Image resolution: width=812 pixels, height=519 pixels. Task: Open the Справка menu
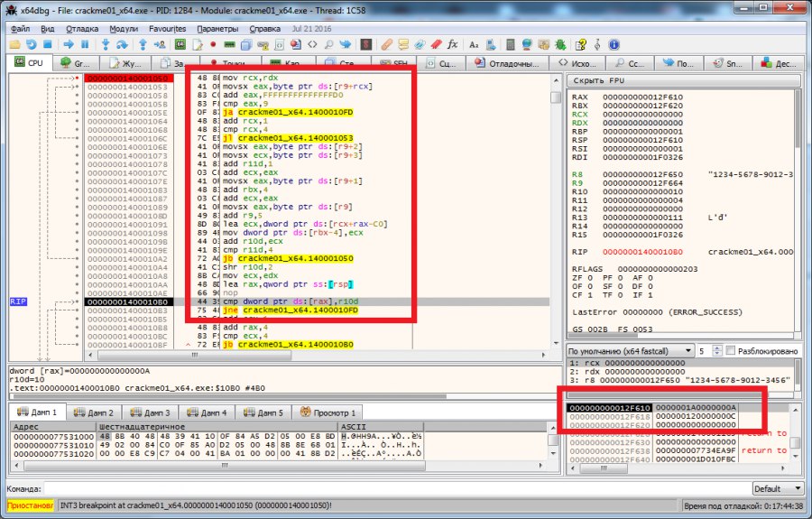point(264,29)
